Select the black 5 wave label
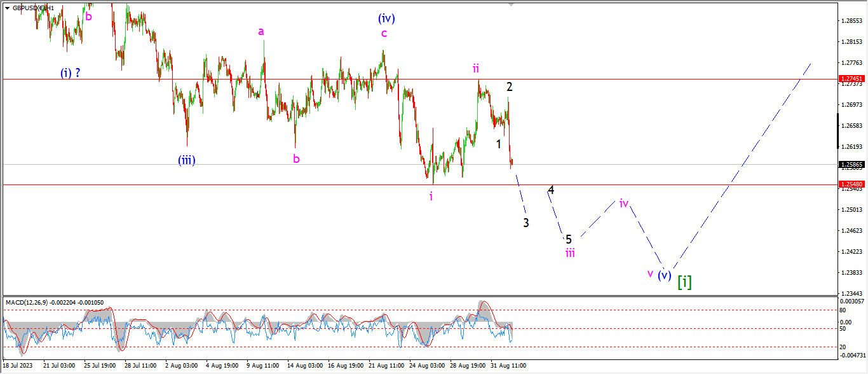 (x=569, y=239)
